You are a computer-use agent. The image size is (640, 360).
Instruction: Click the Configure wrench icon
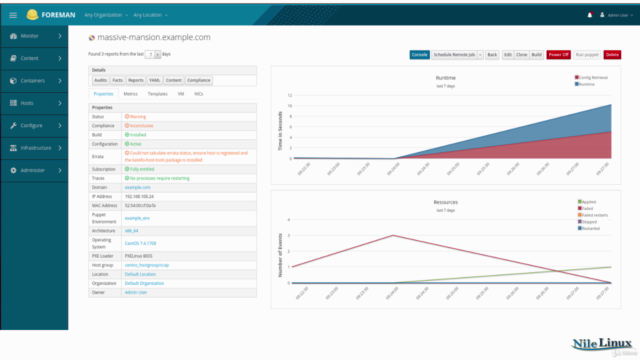(13, 125)
